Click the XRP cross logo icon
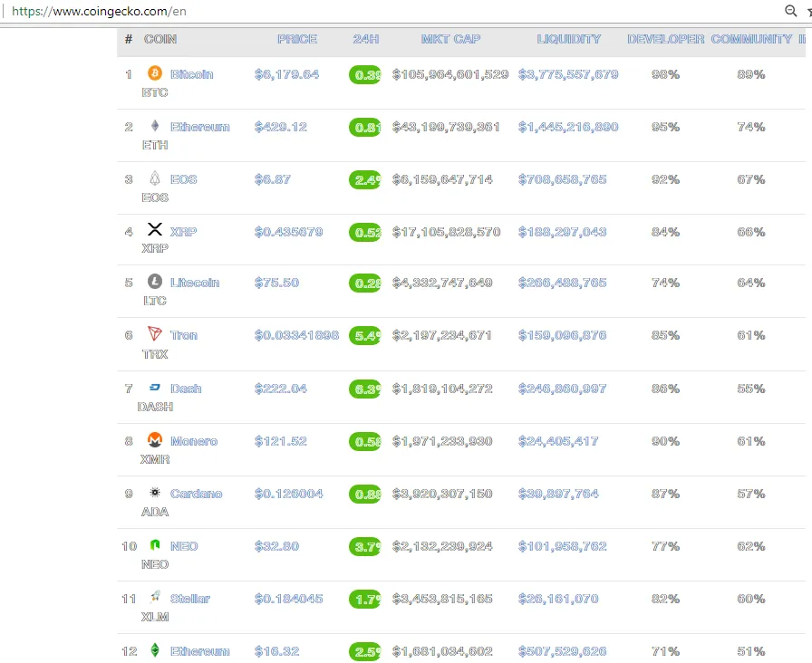Screen dimensions: 812x663 [x=155, y=229]
